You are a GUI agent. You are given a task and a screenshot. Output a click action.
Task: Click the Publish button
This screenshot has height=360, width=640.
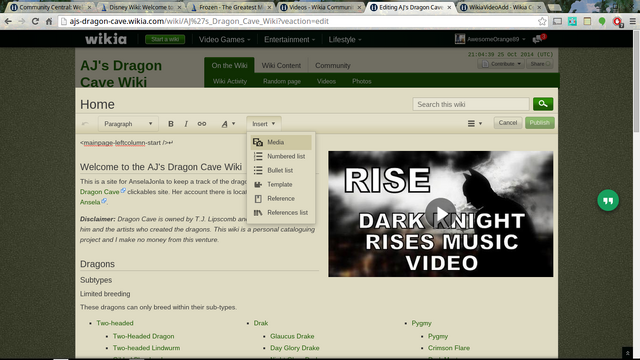pyautogui.click(x=540, y=123)
